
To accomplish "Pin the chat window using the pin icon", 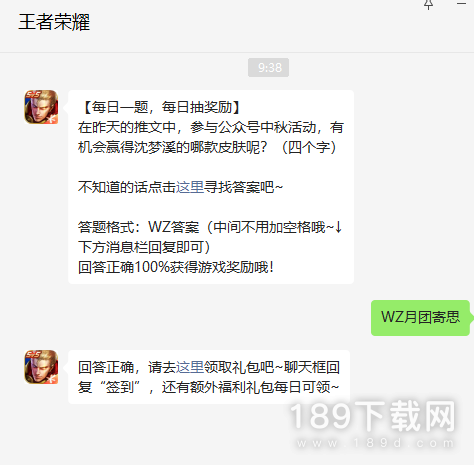I will coord(428,4).
